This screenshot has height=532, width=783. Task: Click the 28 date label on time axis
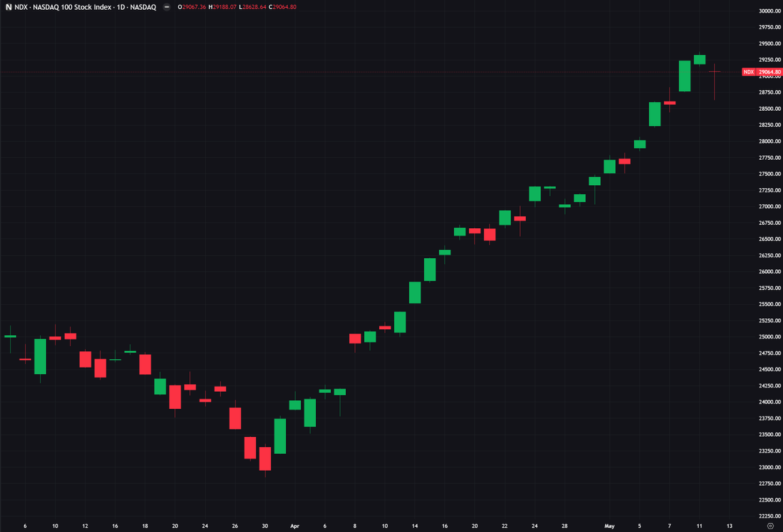tap(564, 525)
